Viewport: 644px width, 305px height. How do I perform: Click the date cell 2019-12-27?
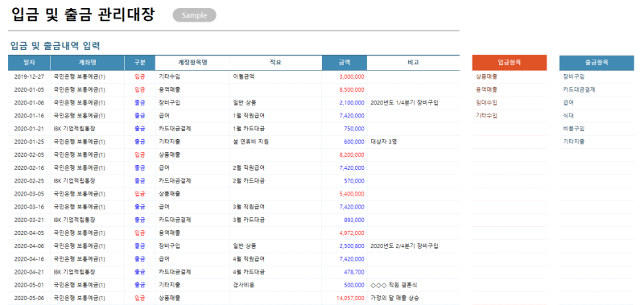(x=29, y=76)
